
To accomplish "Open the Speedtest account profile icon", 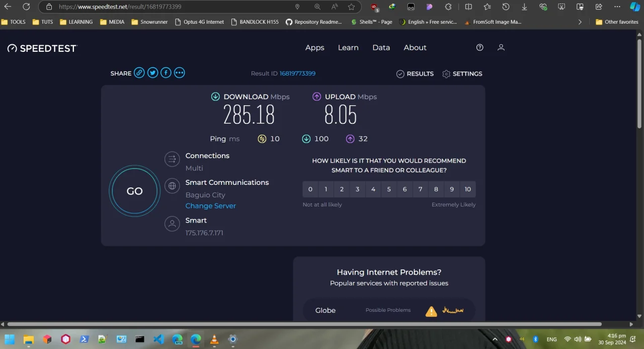I will pyautogui.click(x=501, y=47).
